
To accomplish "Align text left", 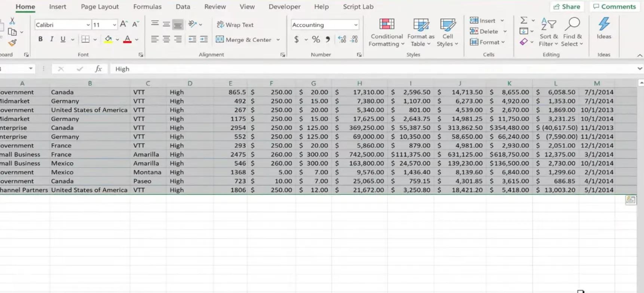I will pos(154,39).
